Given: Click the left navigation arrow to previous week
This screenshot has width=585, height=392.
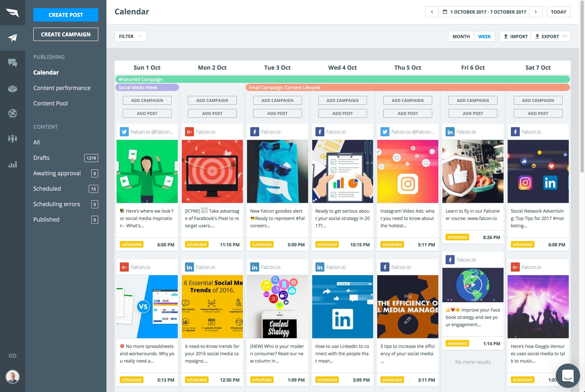Looking at the screenshot, I should coord(432,11).
